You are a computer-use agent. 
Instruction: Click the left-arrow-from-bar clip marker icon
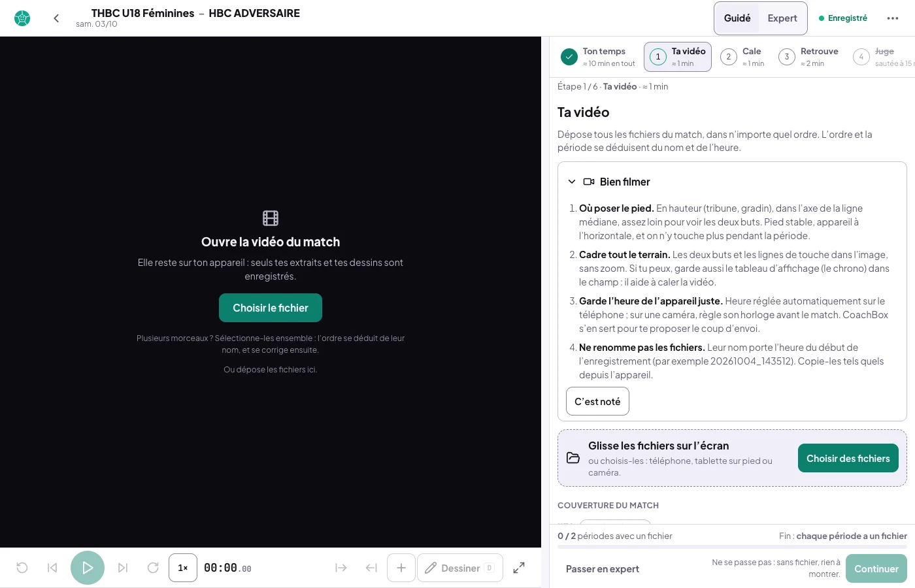coord(371,568)
